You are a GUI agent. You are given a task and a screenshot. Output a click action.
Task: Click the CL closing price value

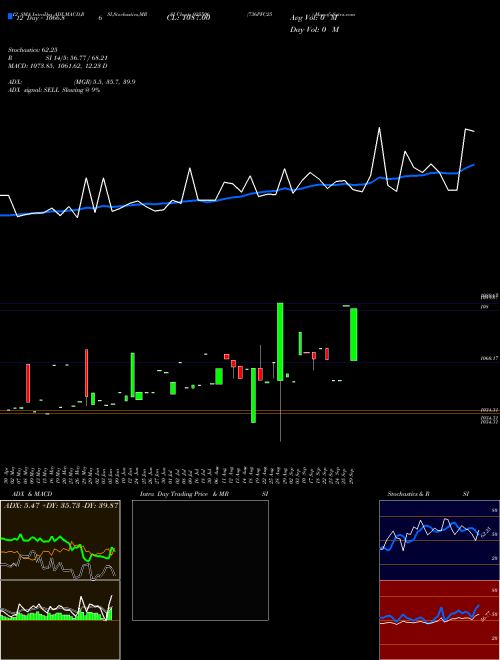191,18
